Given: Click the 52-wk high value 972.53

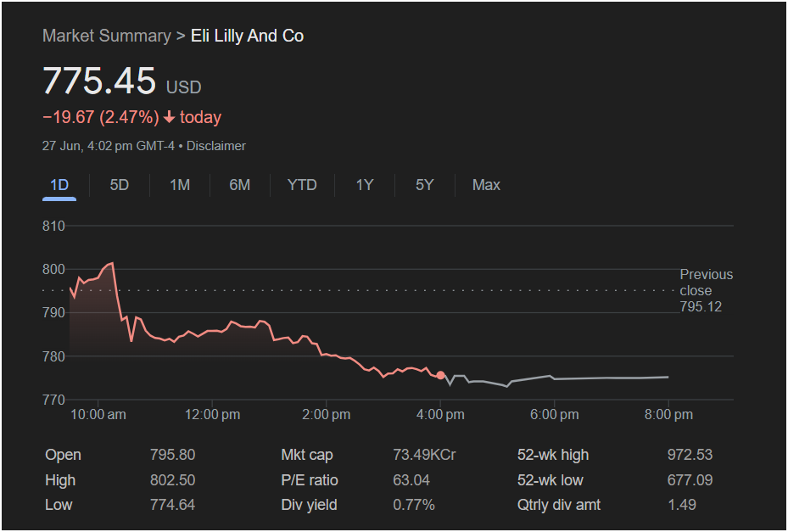Looking at the screenshot, I should (x=690, y=455).
